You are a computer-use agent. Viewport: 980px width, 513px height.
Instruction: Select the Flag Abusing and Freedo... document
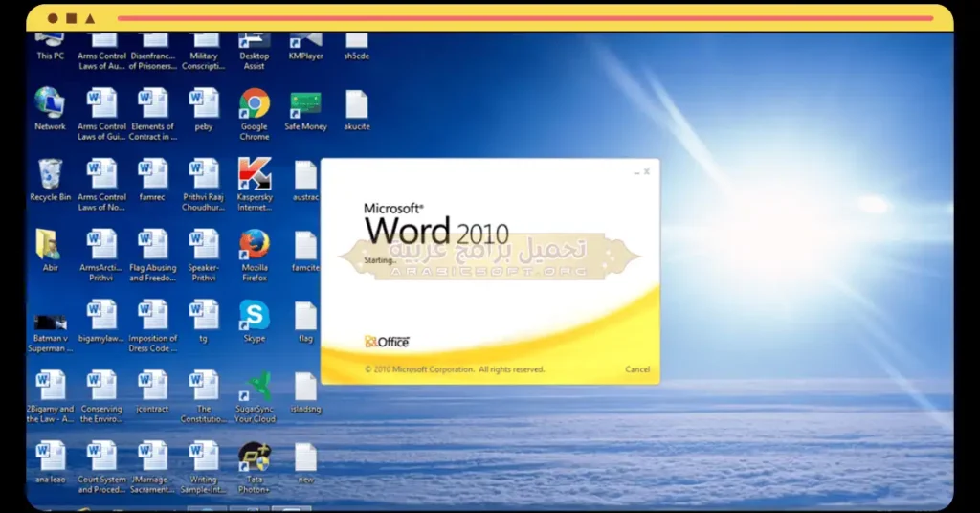pyautogui.click(x=152, y=245)
